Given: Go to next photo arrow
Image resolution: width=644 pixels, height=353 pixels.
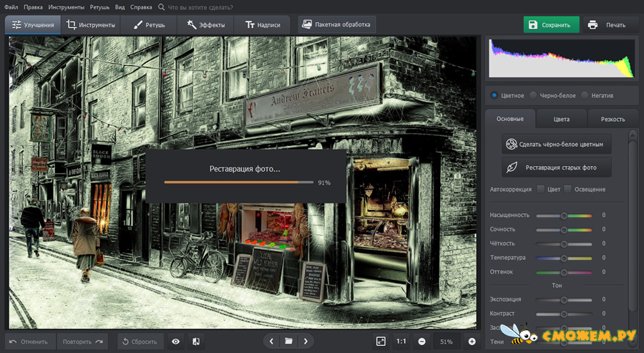Looking at the screenshot, I should click(306, 341).
